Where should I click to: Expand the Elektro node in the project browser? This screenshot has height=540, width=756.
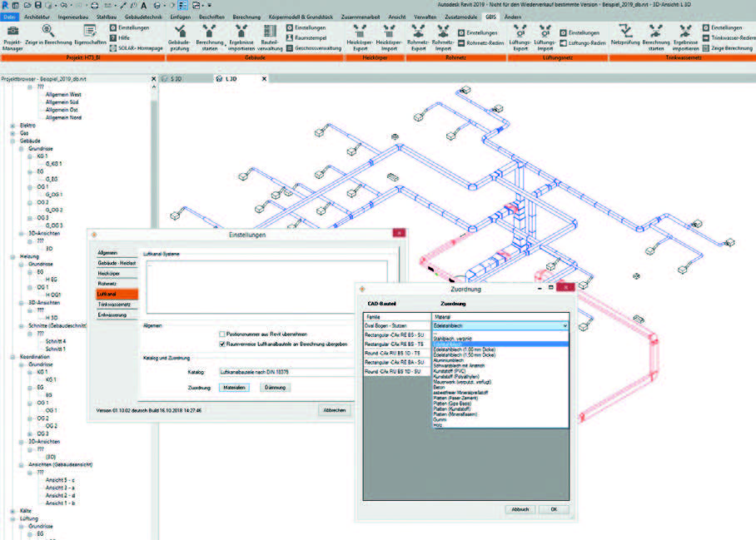click(12, 126)
